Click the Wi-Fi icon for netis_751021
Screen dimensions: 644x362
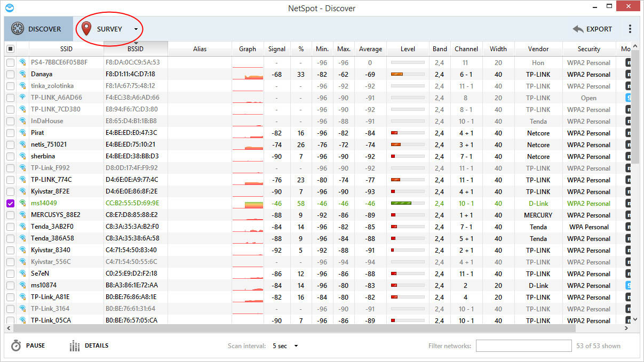22,144
